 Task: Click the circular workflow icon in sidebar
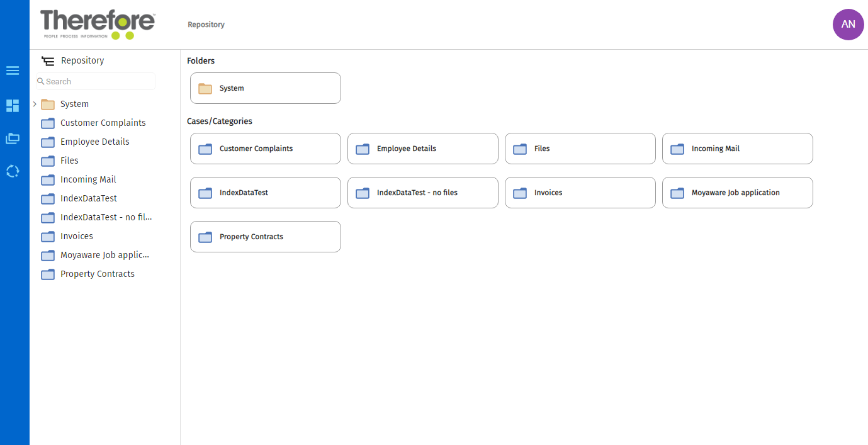coord(13,171)
